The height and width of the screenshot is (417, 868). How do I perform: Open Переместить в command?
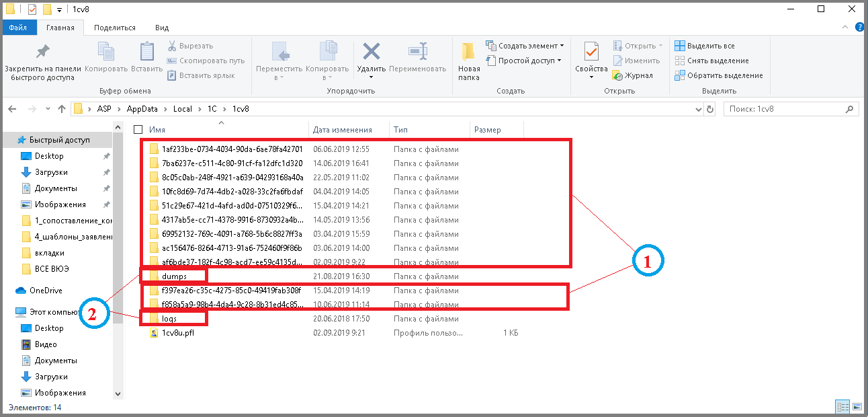pos(279,61)
